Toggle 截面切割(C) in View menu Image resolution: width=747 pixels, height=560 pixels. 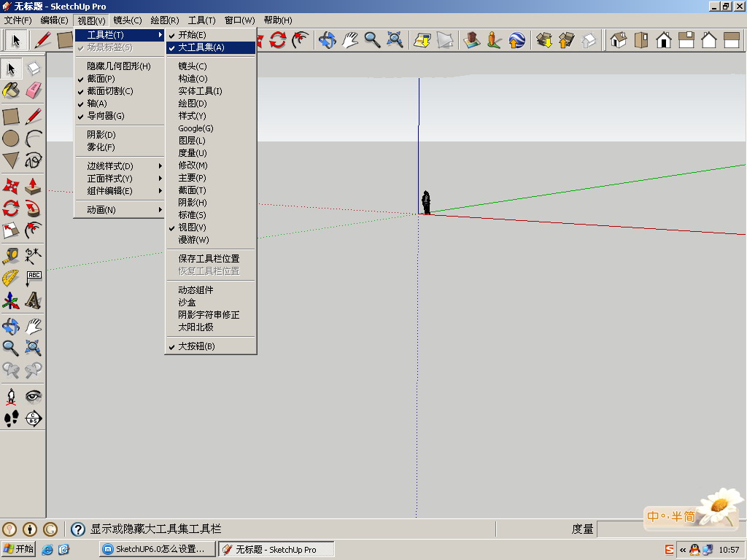[x=120, y=91]
